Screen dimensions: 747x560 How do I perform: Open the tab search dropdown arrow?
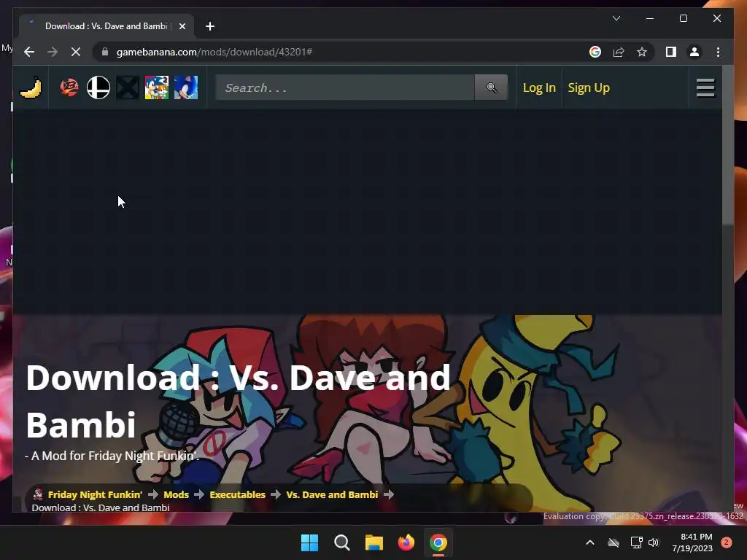click(x=616, y=18)
